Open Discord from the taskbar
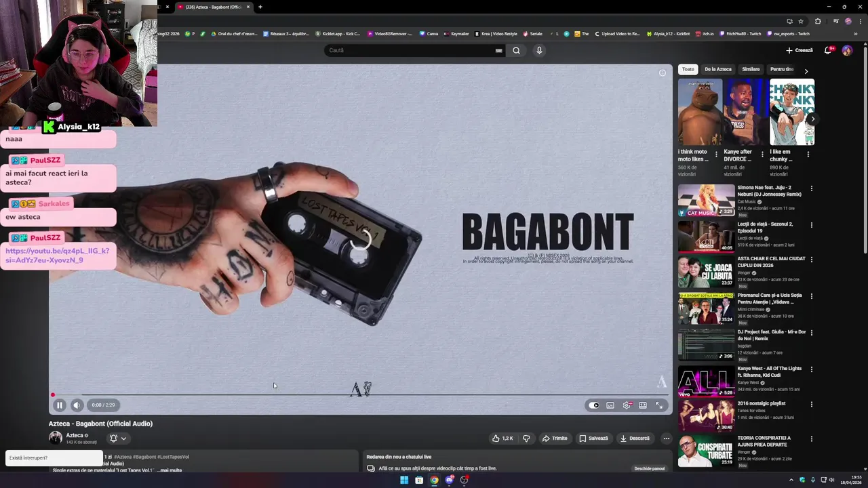868x488 pixels. (449, 480)
